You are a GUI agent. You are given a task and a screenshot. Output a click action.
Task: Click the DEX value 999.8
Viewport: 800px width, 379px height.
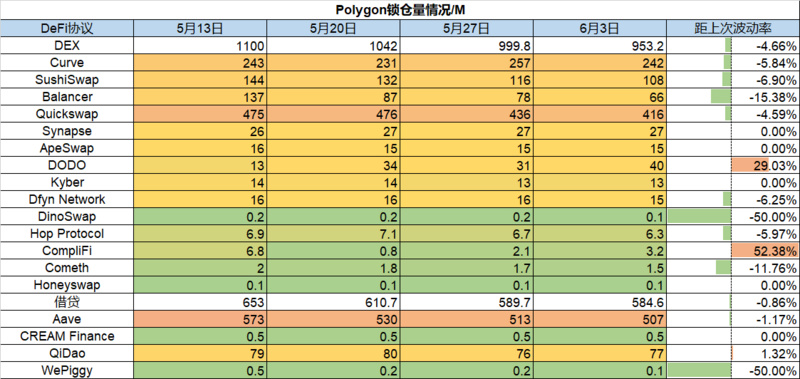467,46
